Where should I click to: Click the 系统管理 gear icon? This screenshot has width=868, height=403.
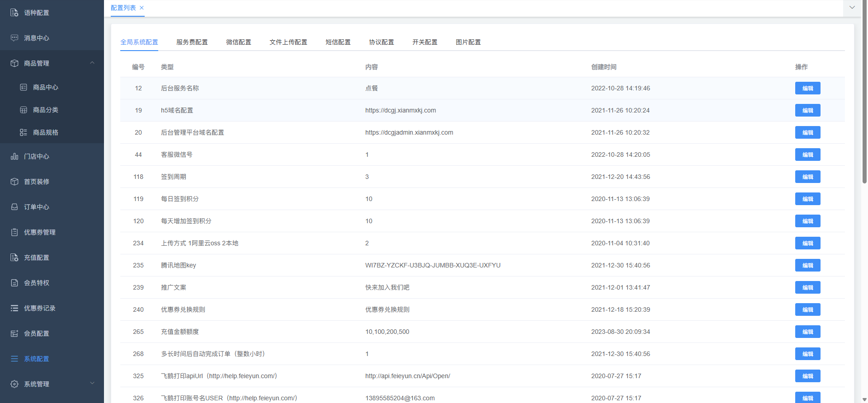click(14, 384)
